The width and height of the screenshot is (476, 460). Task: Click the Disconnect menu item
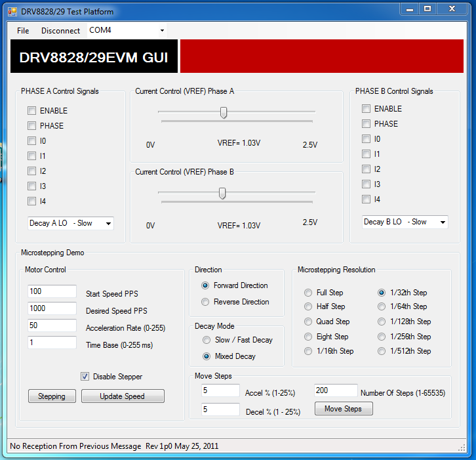[x=60, y=31]
